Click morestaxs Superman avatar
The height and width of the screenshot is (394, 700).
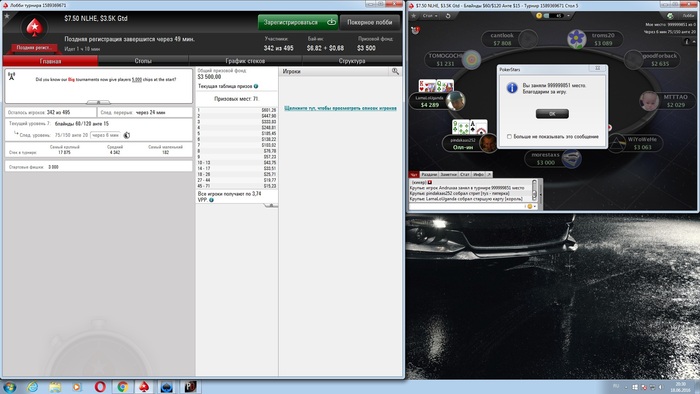coord(572,159)
